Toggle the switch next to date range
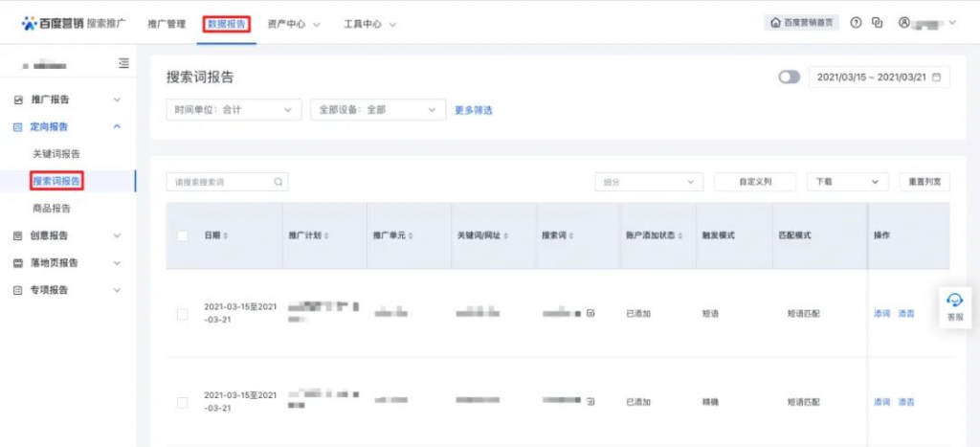The width and height of the screenshot is (980, 447). 789,77
